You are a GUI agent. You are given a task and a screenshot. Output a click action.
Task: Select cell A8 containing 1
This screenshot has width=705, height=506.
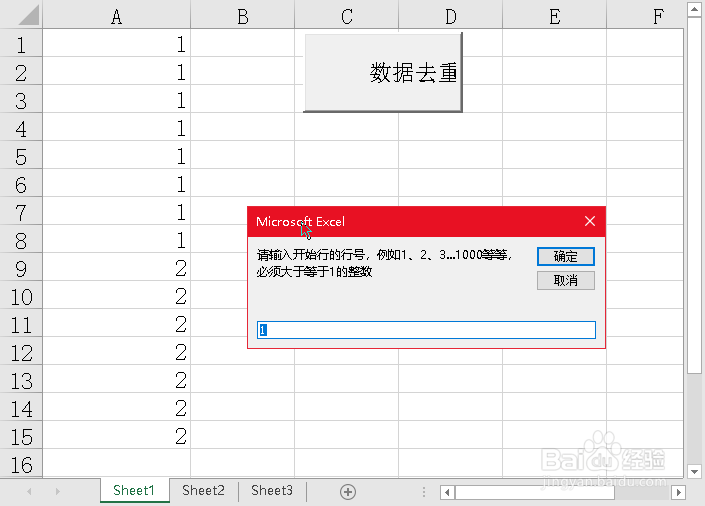tap(116, 240)
